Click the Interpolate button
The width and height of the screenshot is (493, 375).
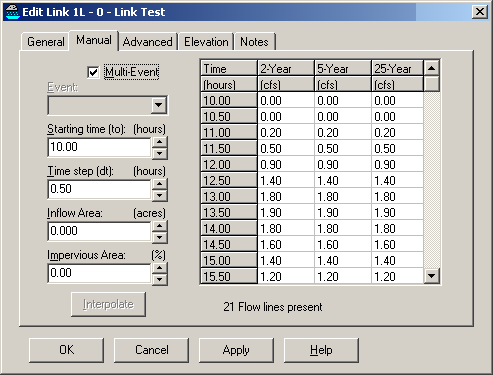point(108,304)
